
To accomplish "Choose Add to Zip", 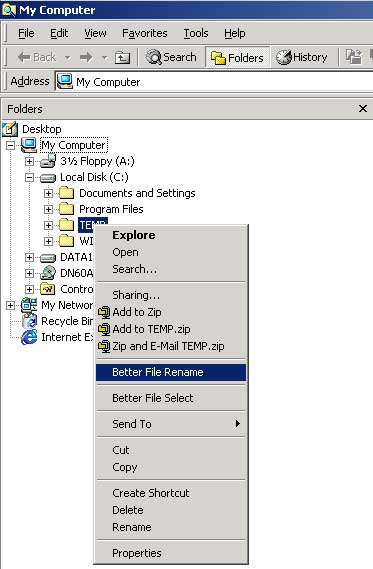I will point(171,312).
